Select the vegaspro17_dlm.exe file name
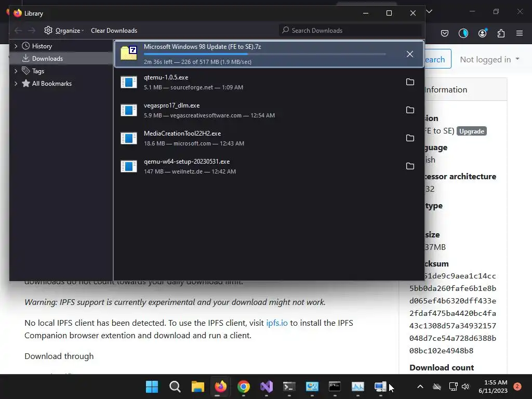The image size is (532, 399). click(x=171, y=105)
